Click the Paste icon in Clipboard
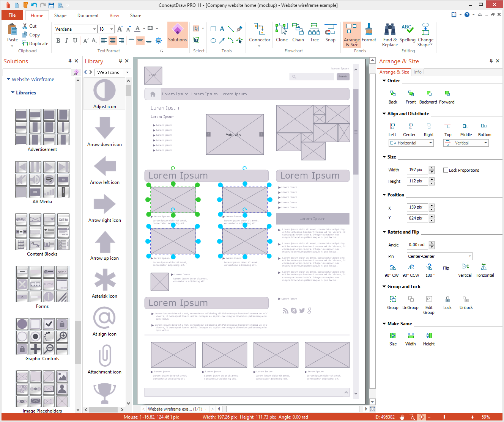504x422 pixels. (x=13, y=30)
